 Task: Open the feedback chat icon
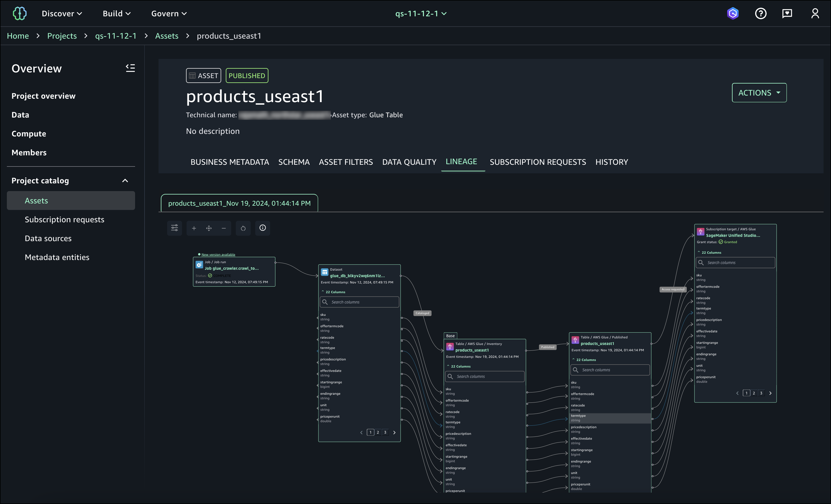(x=787, y=13)
